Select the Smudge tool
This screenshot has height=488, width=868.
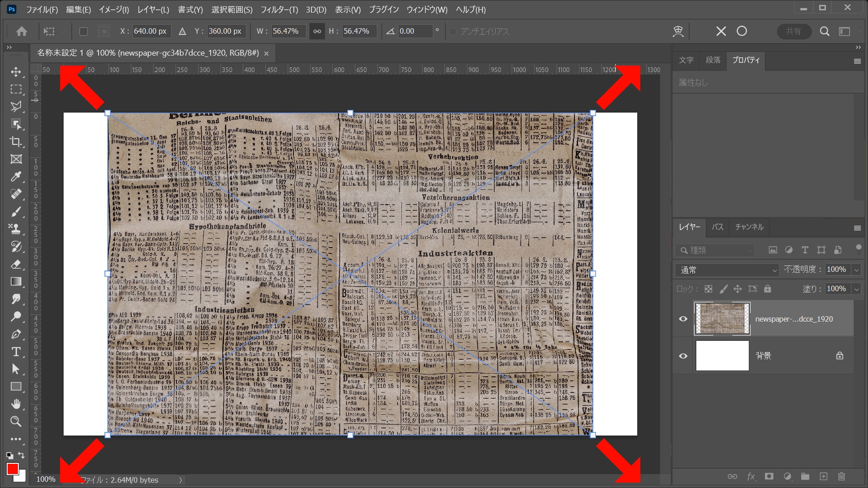click(x=16, y=299)
